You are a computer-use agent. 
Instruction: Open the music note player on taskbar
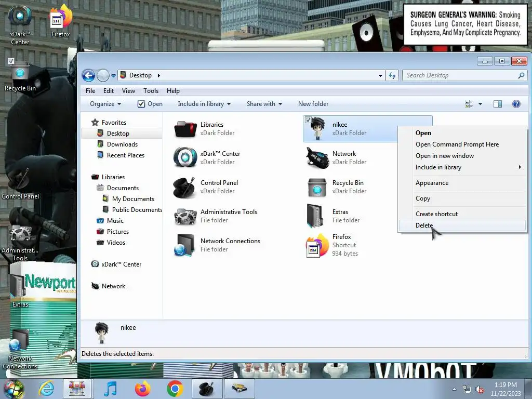click(x=110, y=389)
